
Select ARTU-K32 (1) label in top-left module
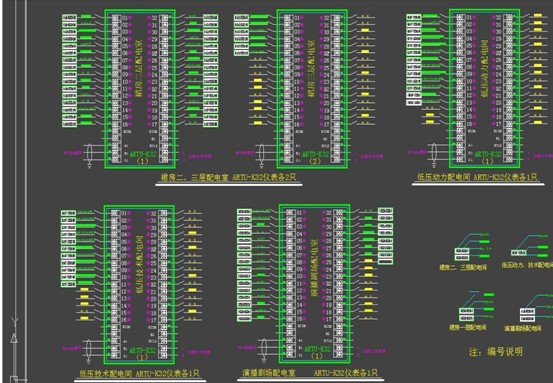[x=143, y=158]
